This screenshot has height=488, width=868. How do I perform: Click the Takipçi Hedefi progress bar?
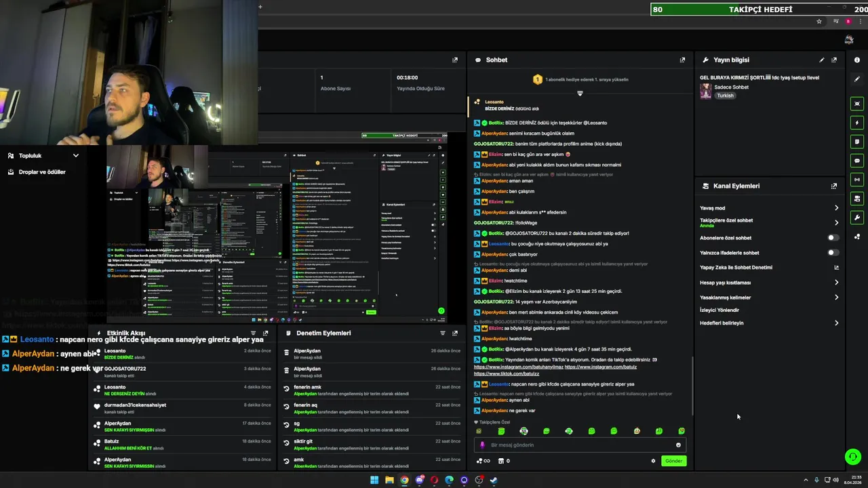click(x=759, y=9)
